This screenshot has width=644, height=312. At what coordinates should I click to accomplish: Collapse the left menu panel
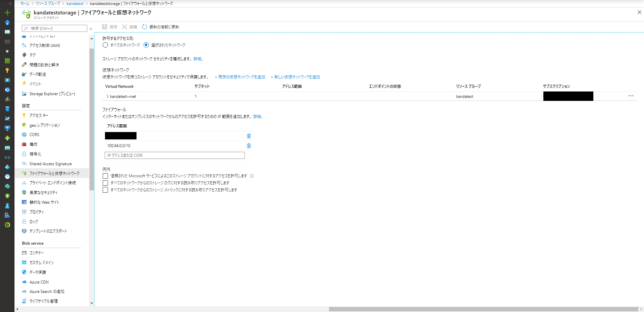[91, 29]
